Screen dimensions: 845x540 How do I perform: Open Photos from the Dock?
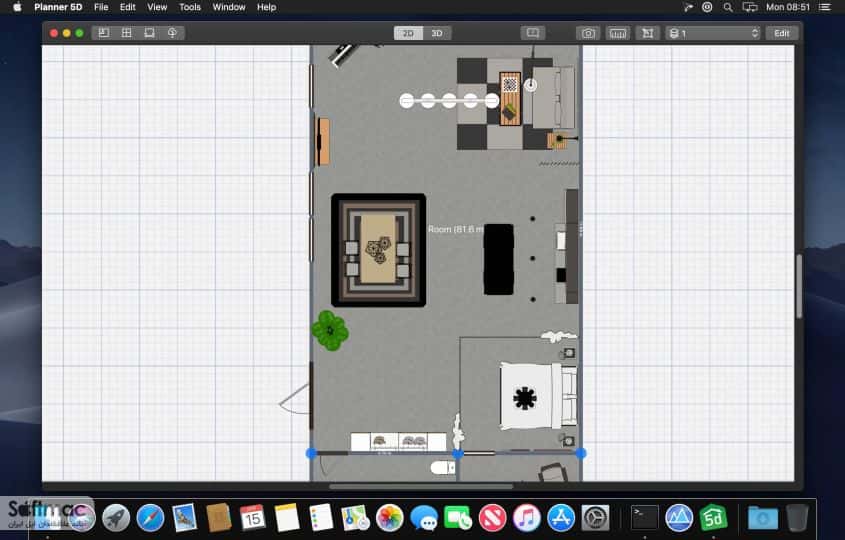[x=390, y=517]
